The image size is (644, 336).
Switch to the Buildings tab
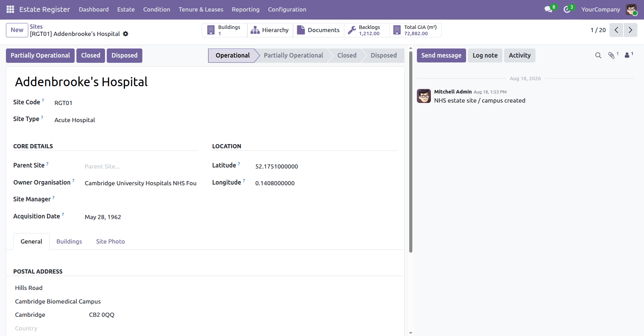click(x=69, y=241)
